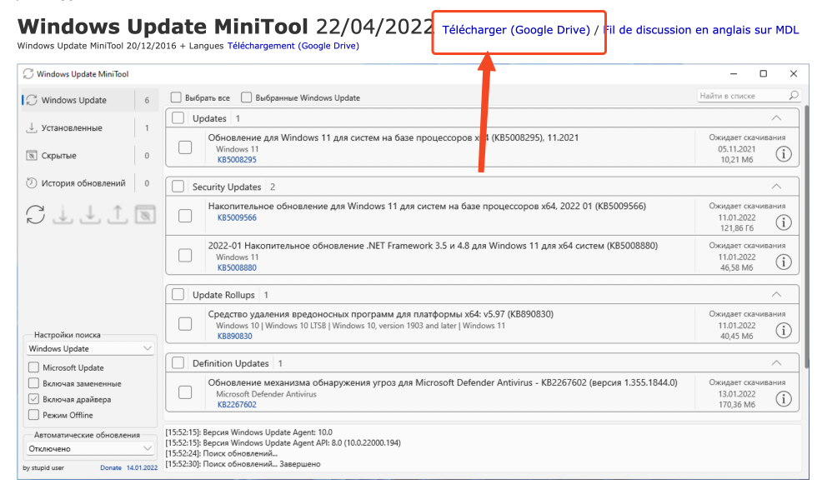Open info icon for KB2267602 Defender update

[x=784, y=399]
